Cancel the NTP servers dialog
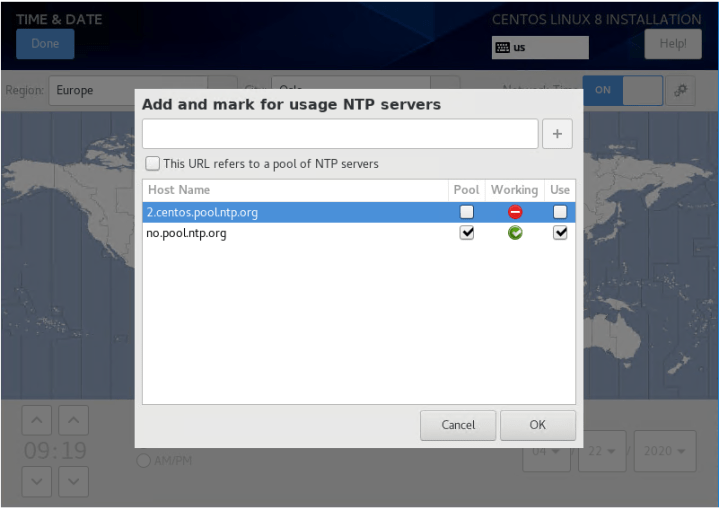719x510 pixels. (458, 425)
